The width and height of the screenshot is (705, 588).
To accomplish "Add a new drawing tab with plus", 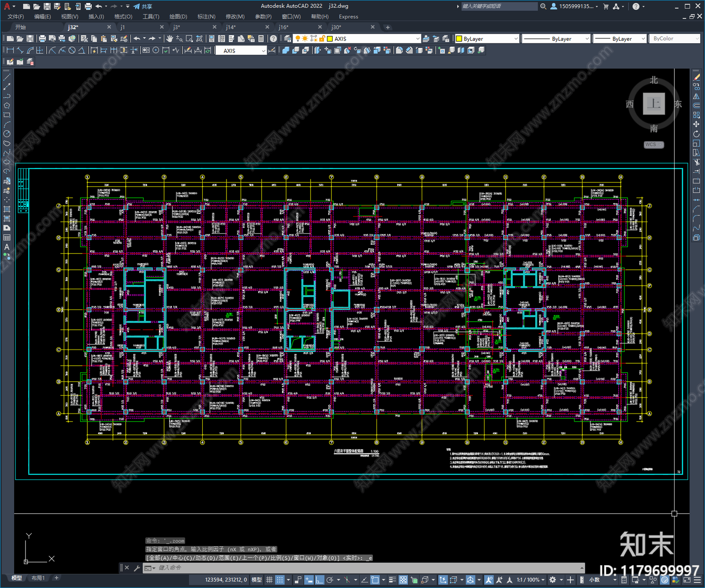I will click(x=388, y=27).
